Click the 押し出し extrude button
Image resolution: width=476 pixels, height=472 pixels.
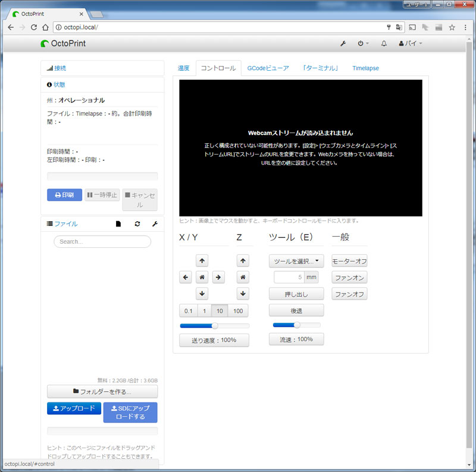296,294
